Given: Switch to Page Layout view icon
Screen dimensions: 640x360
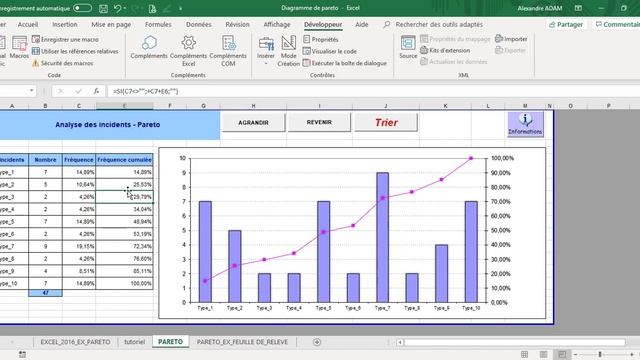Looking at the screenshot, I should (543, 354).
